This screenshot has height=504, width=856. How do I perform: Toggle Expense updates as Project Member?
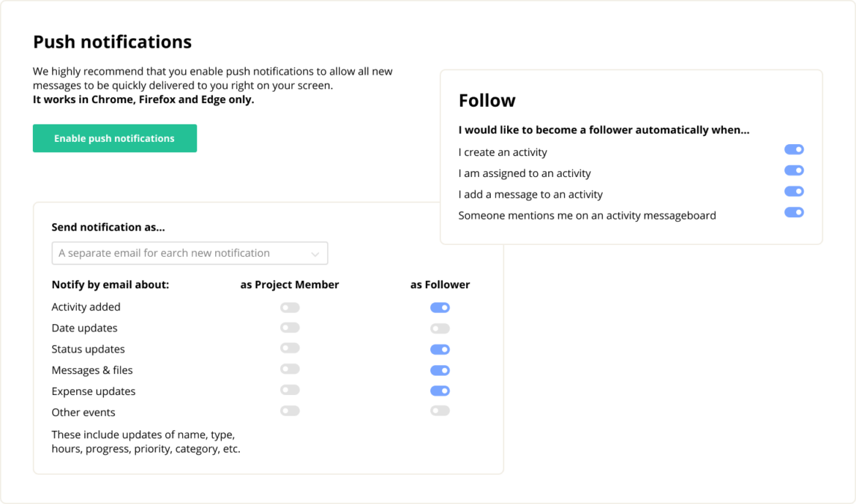(x=290, y=390)
